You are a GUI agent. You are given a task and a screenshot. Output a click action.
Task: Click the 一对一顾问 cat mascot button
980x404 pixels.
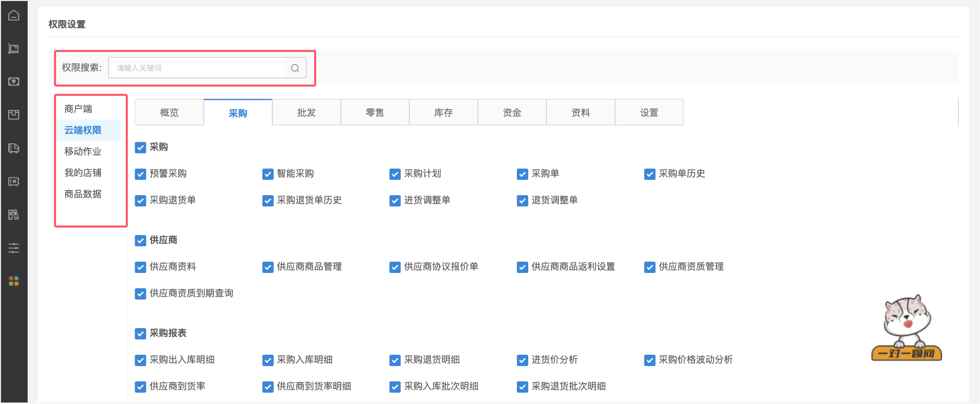[x=907, y=329]
